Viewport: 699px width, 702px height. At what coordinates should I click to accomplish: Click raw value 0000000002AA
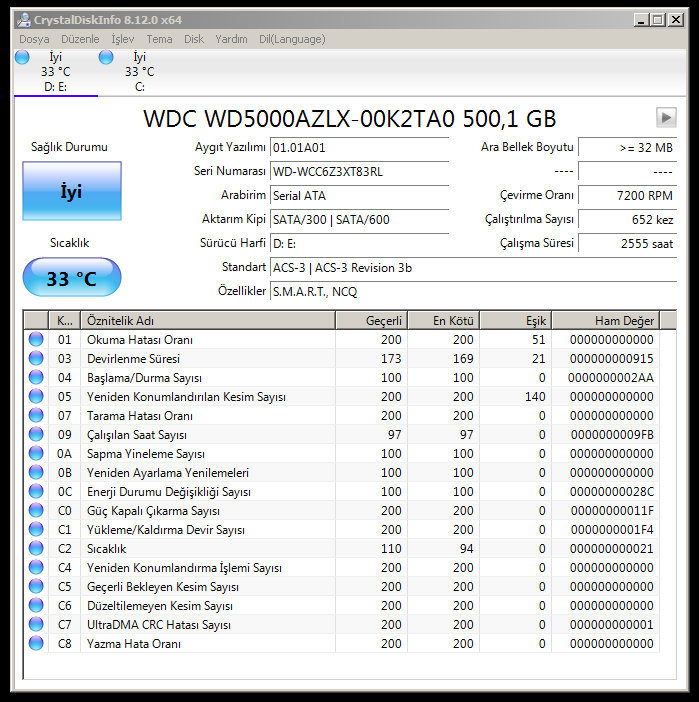(611, 378)
